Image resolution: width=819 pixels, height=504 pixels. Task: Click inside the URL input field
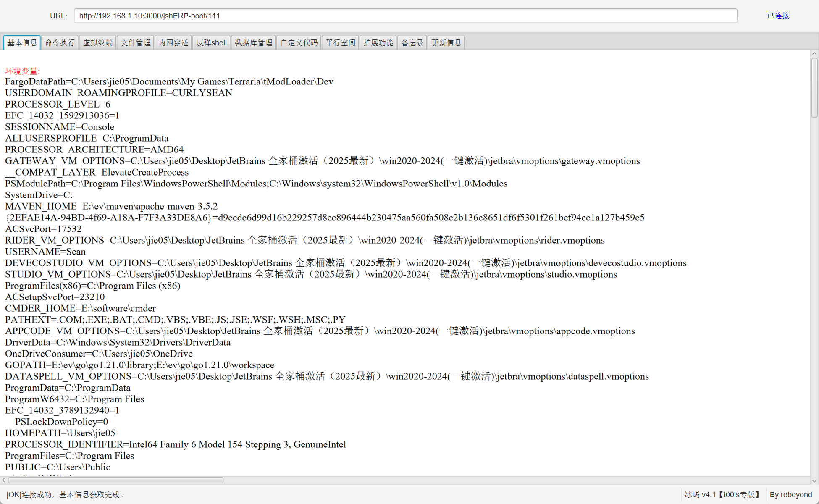(x=405, y=16)
